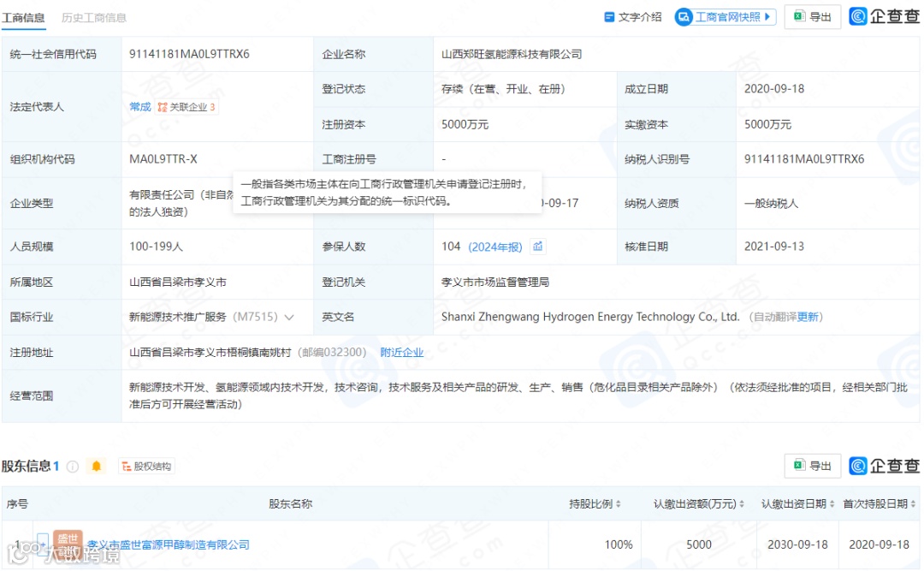Click the 工商注册号 field label
Screen dimensions: 924x571
point(349,159)
